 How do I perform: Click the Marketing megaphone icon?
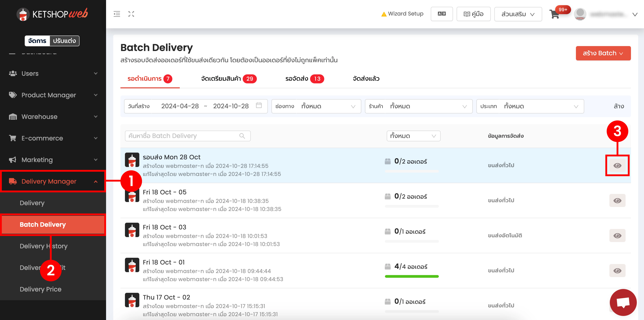(x=13, y=160)
